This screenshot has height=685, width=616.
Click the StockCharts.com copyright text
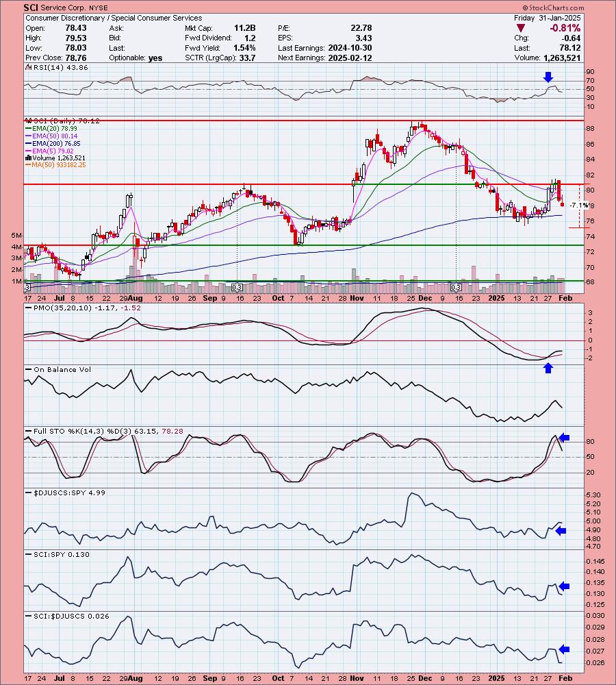pos(553,8)
